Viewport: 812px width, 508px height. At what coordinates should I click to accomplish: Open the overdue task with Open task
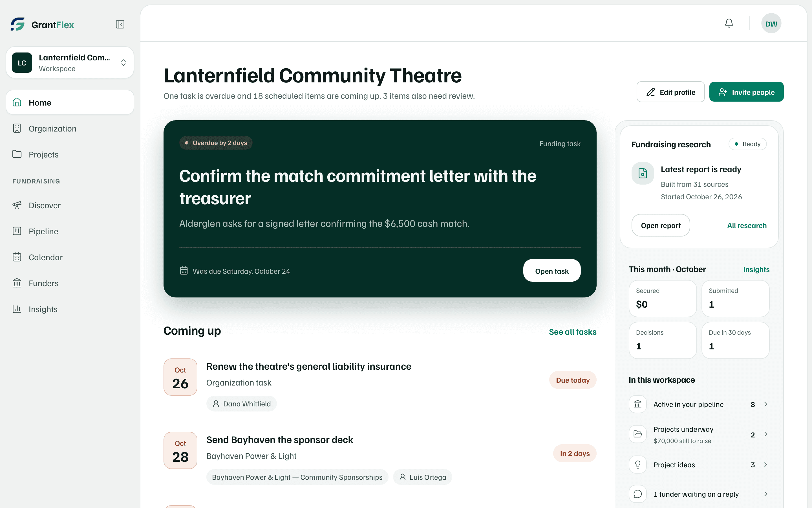tap(551, 271)
